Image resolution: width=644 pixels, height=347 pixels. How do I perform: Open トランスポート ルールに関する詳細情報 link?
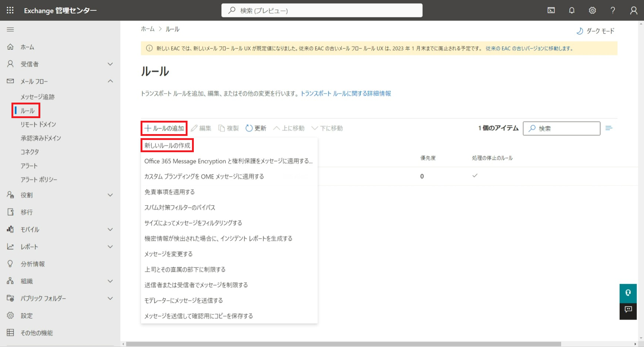pos(345,93)
